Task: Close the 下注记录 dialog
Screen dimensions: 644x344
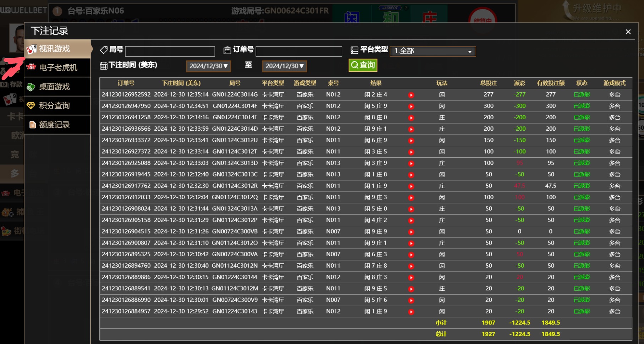Action: (x=628, y=32)
